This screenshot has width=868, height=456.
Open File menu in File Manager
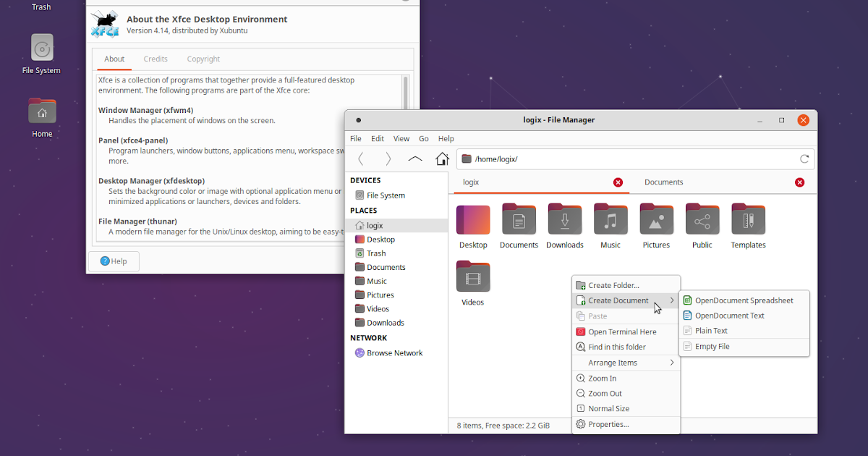pyautogui.click(x=356, y=138)
